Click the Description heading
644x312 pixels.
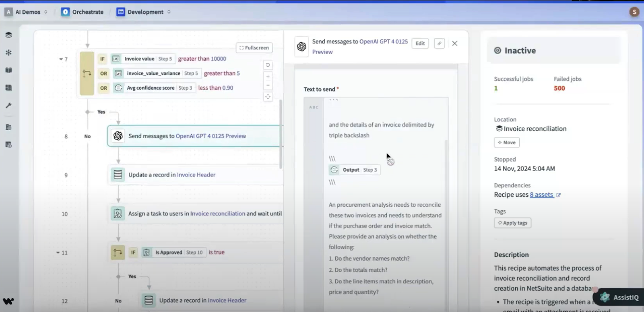(512, 255)
